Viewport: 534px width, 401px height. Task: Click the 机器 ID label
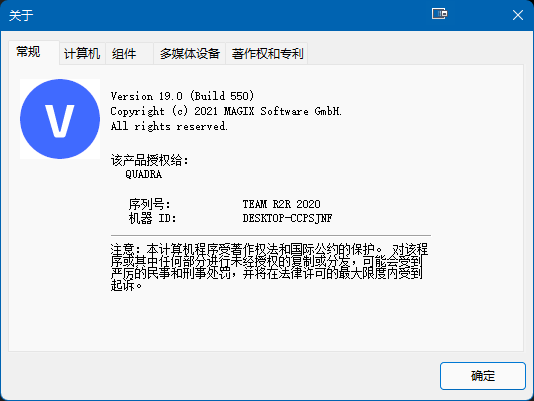tap(152, 218)
